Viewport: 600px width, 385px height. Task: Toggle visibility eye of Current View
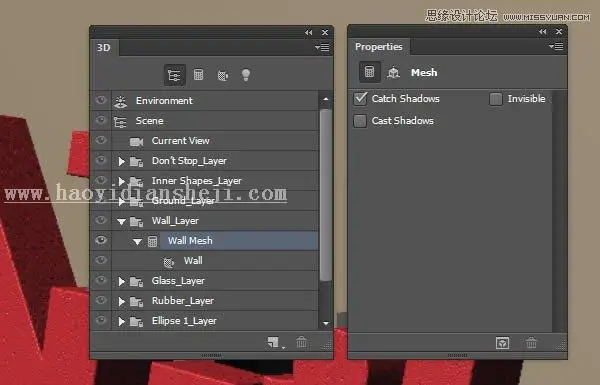tap(101, 140)
